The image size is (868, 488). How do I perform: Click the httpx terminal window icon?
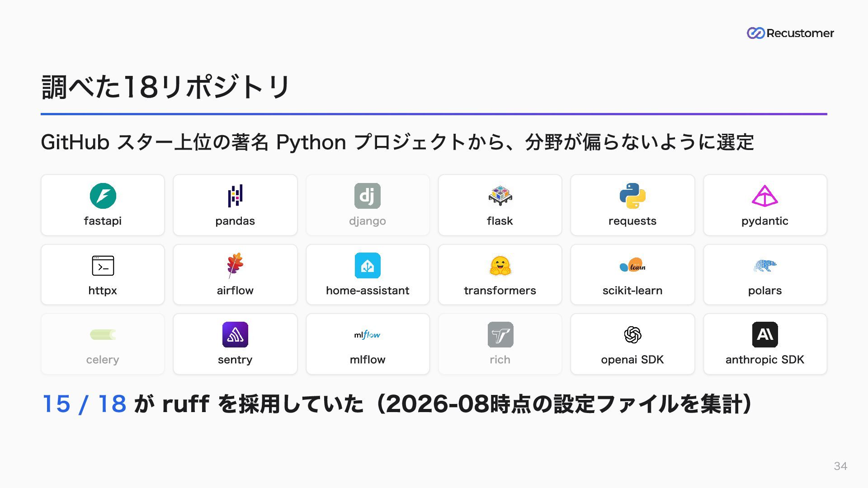(103, 266)
